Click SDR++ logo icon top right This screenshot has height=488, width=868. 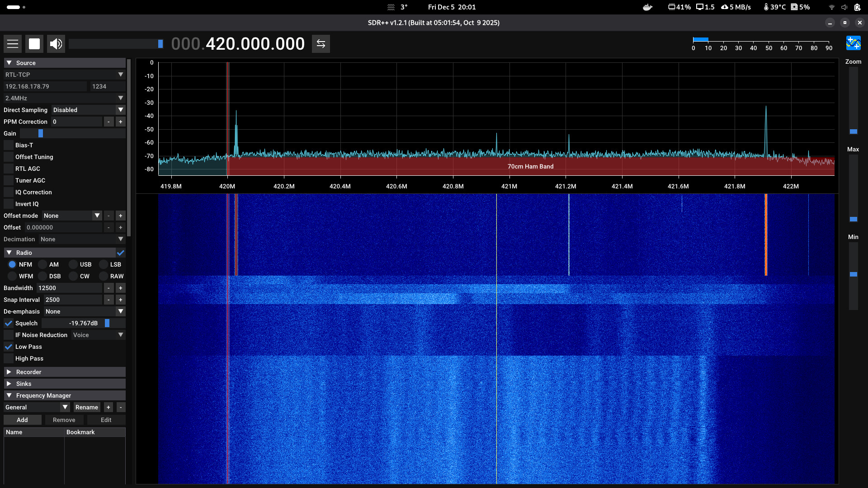(853, 43)
